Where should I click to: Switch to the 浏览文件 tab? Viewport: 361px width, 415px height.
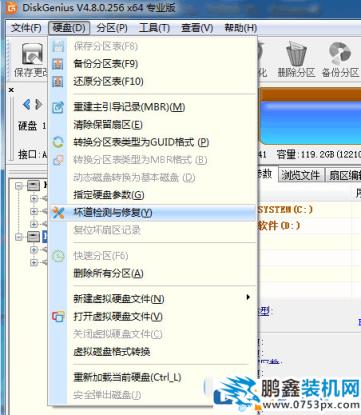301,175
